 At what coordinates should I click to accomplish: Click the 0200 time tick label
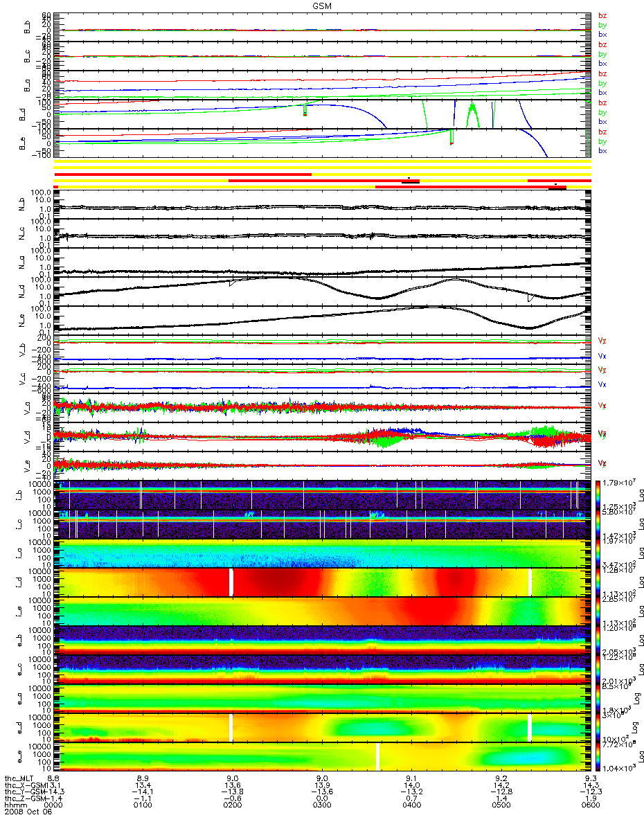(233, 805)
